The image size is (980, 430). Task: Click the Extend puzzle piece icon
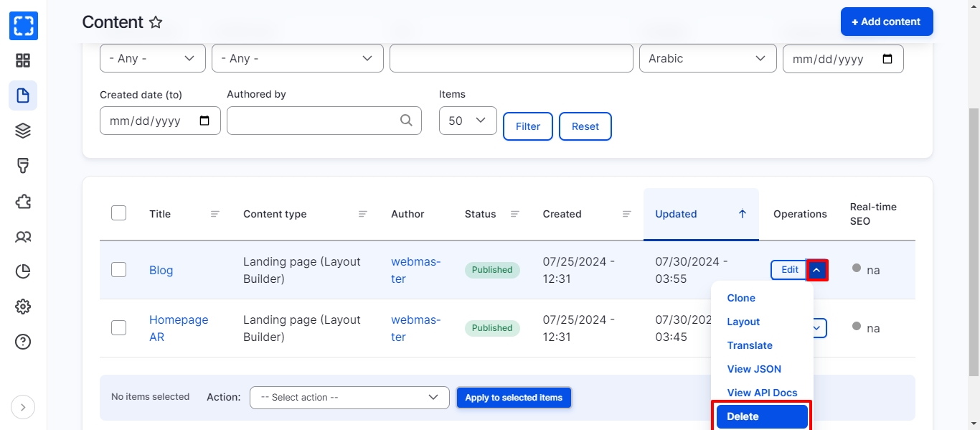pos(23,201)
